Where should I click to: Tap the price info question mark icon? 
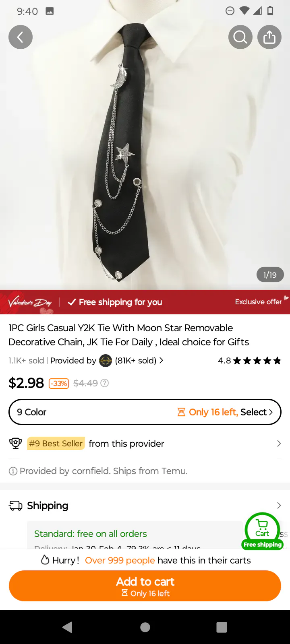[x=105, y=383]
